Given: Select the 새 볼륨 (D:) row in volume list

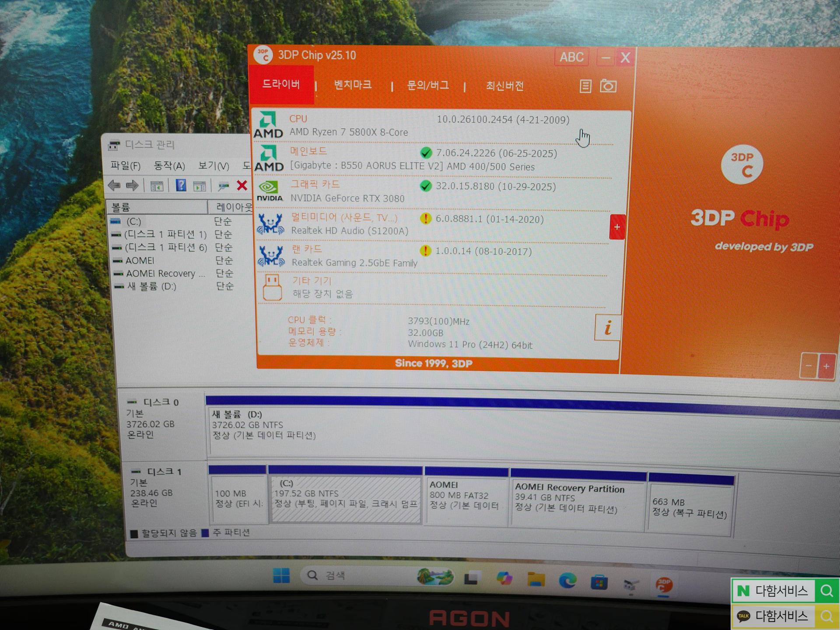Looking at the screenshot, I should click(151, 287).
